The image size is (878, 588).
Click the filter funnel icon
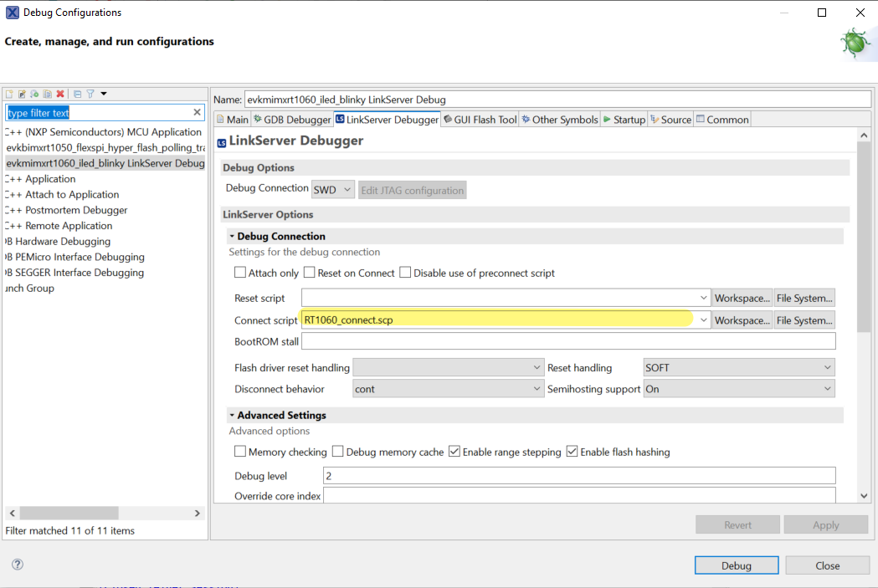90,94
